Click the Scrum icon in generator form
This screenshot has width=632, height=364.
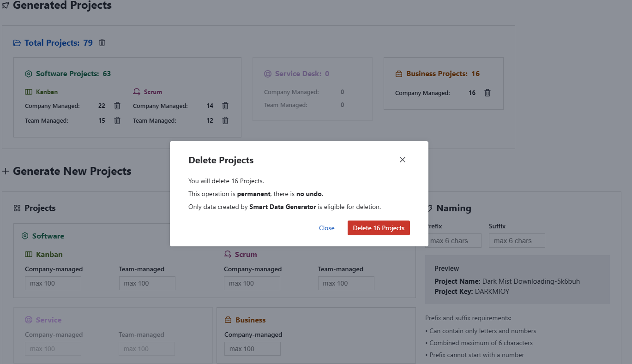tap(228, 254)
